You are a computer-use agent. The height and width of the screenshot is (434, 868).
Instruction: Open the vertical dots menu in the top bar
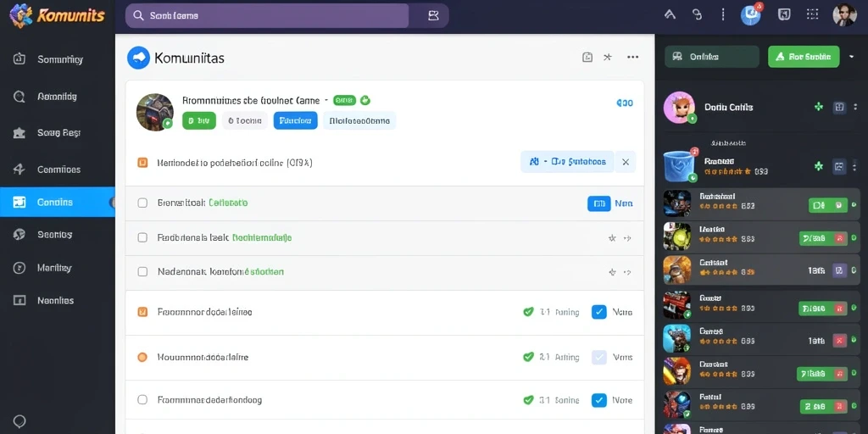[x=723, y=15]
